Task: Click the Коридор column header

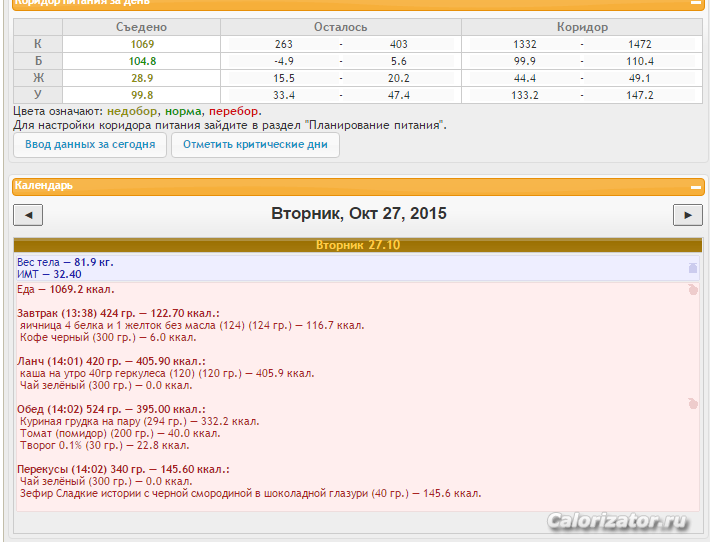Action: (x=581, y=28)
